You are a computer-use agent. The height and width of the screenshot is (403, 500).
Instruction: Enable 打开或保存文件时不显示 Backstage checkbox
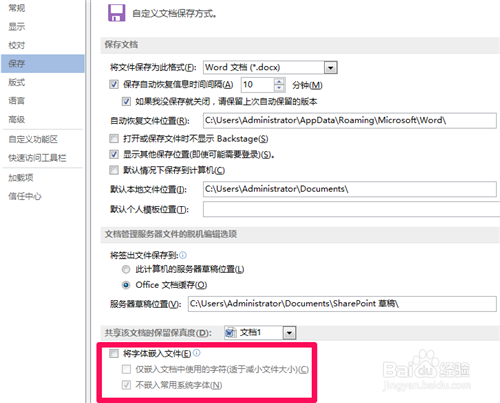[x=114, y=138]
